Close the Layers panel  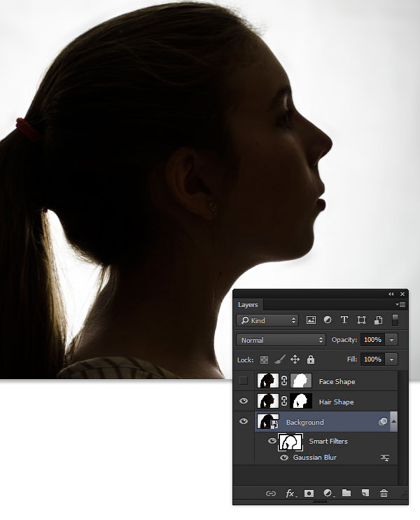[402, 294]
